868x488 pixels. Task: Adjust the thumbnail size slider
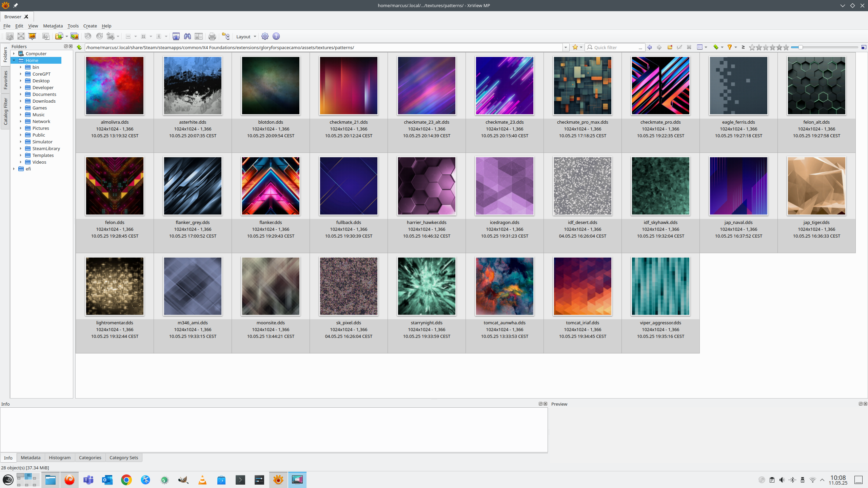801,47
